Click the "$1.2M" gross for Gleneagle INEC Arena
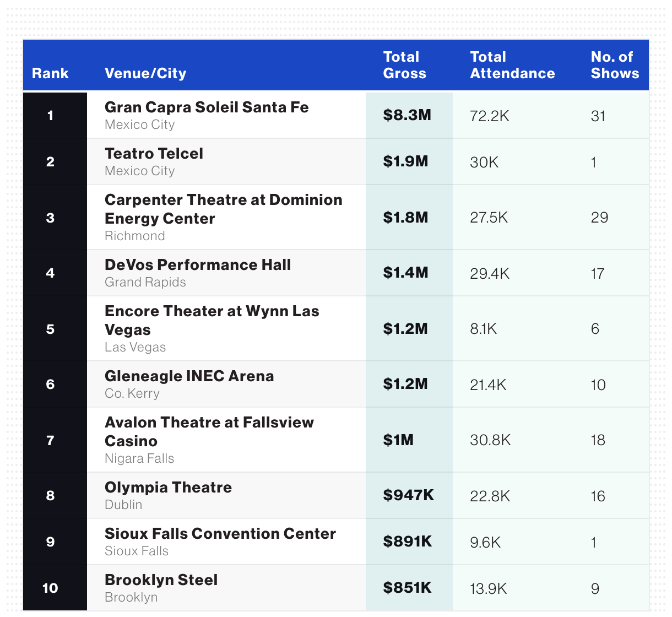This screenshot has height=617, width=672. pyautogui.click(x=405, y=384)
